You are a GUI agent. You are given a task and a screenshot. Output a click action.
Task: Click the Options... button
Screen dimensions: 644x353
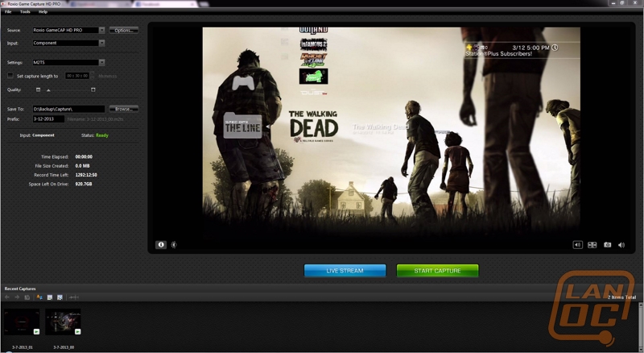pos(124,31)
